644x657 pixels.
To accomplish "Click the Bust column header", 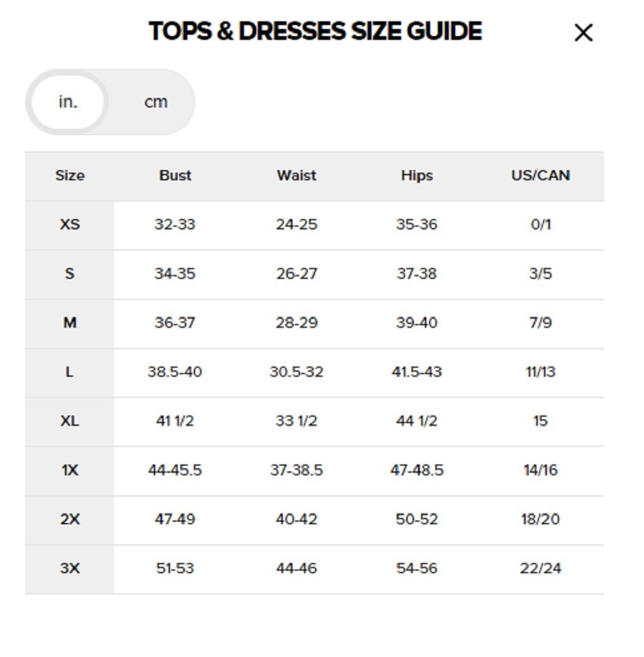I will tap(175, 176).
